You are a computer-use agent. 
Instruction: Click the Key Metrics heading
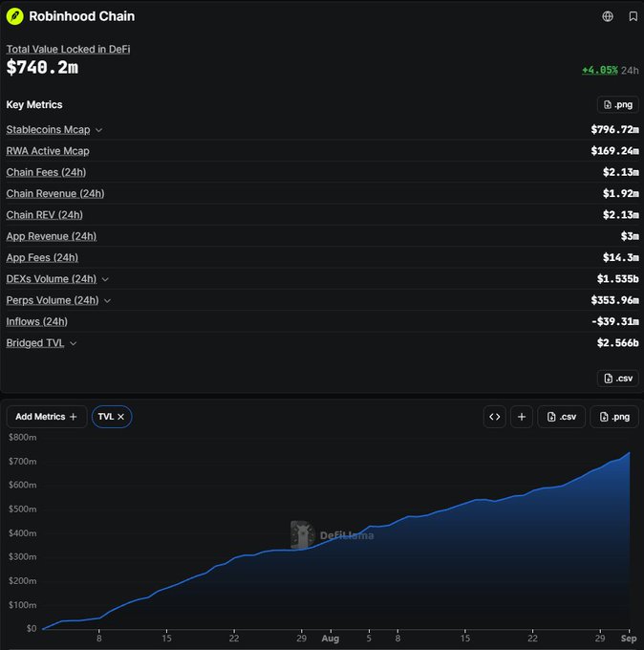[34, 104]
